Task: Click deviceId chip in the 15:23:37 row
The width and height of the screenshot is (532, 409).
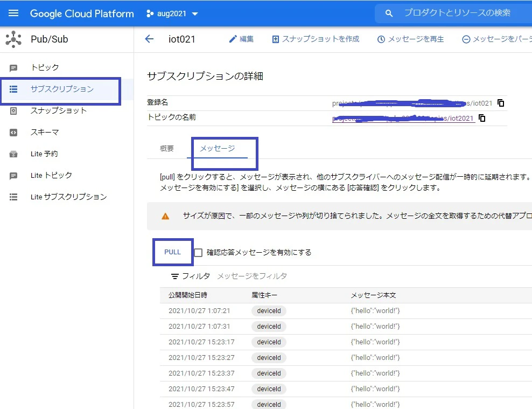Action: [269, 373]
